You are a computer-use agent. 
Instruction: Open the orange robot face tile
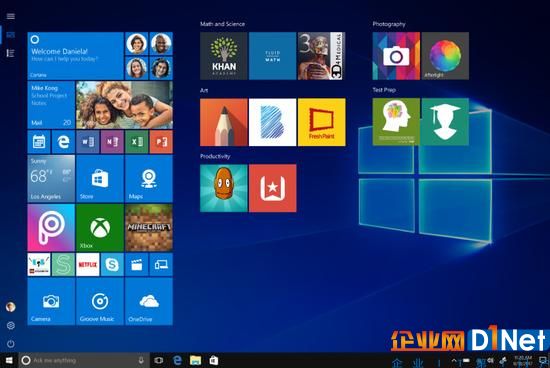click(223, 188)
